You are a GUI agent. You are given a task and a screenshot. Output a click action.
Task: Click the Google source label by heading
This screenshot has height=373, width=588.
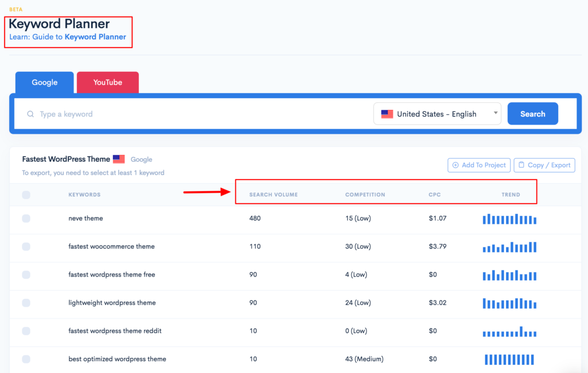[141, 160]
